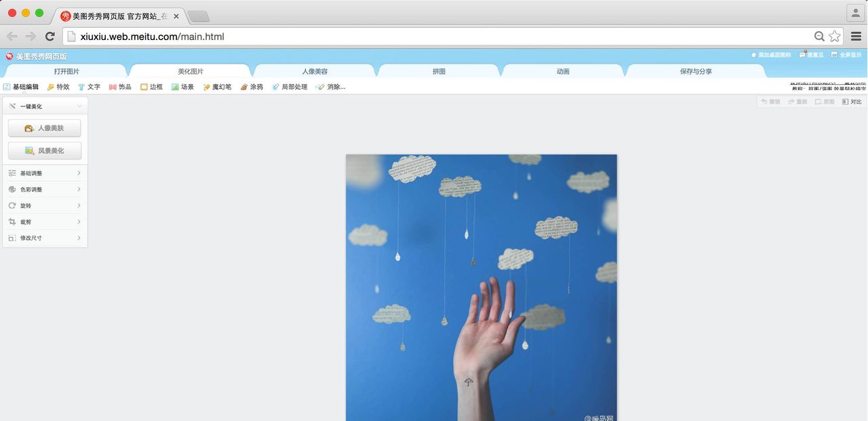
Task: Click the 美图秀秀网页版 logo
Action: 37,56
